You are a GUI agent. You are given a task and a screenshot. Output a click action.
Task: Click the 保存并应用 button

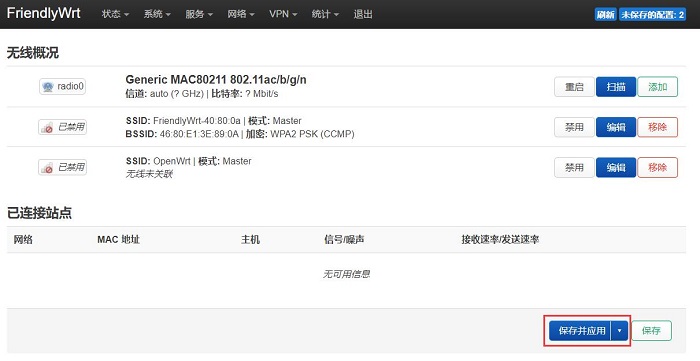(x=580, y=331)
